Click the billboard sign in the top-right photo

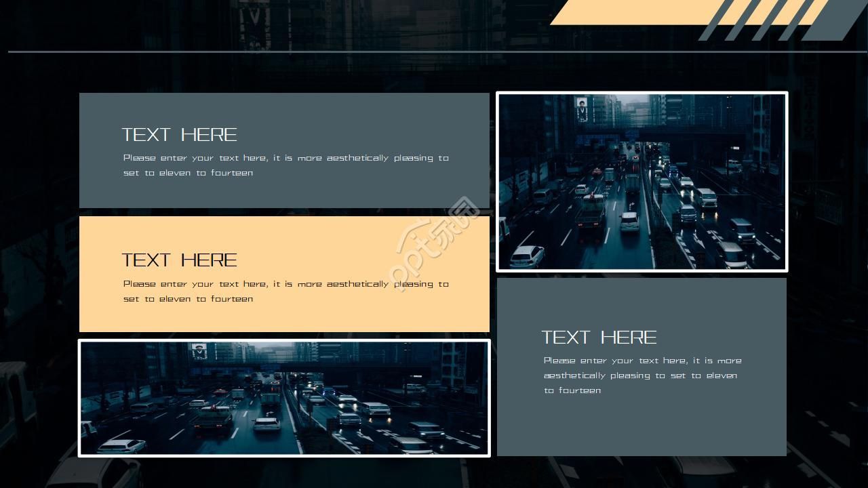coord(582,108)
